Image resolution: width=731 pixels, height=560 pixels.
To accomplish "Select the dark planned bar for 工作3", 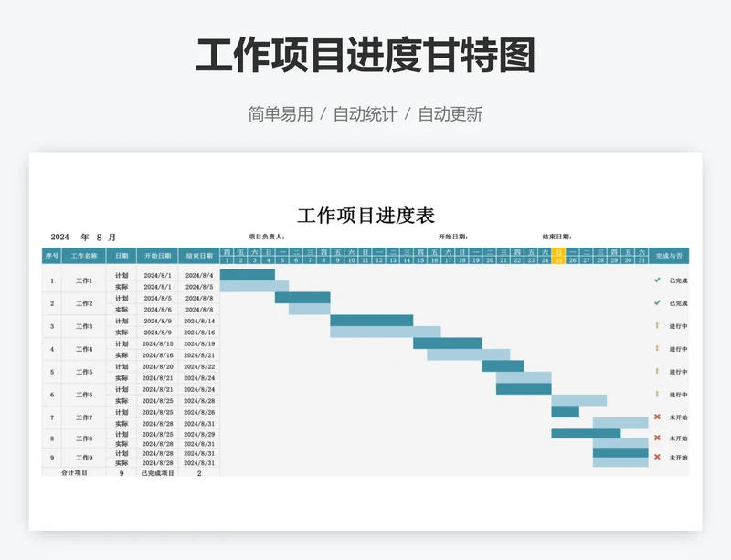I will coord(372,321).
